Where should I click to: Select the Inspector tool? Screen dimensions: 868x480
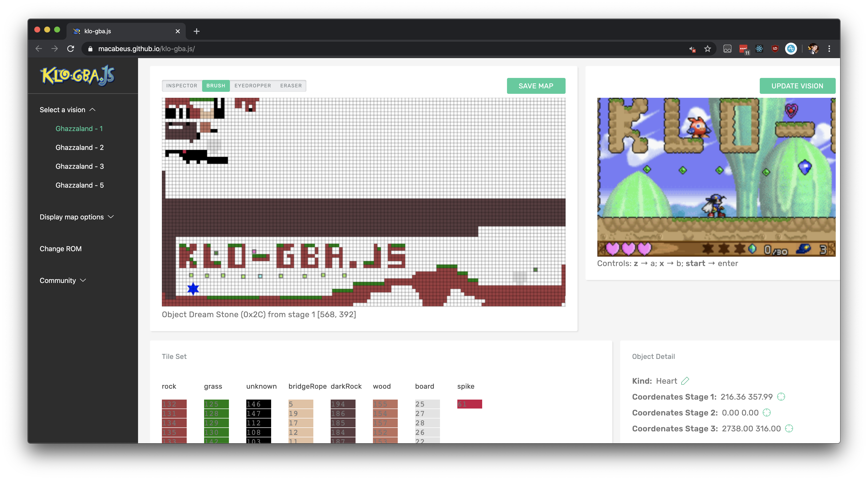click(182, 86)
